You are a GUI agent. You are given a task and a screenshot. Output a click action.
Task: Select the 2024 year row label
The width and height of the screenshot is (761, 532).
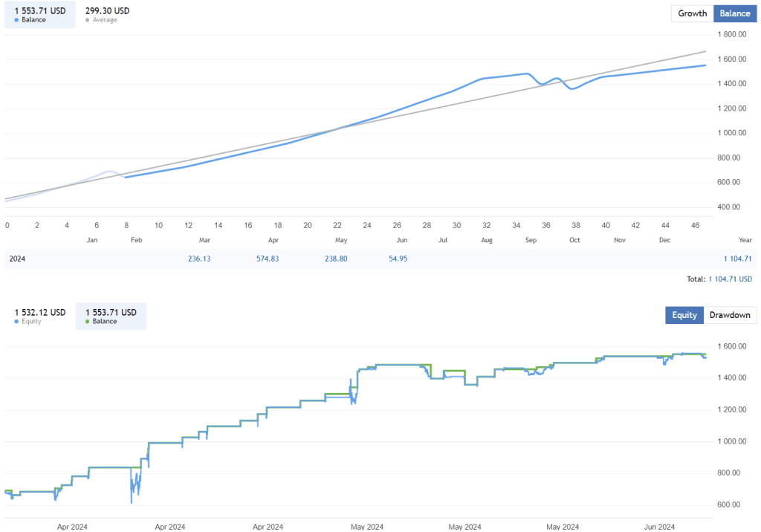(x=16, y=259)
